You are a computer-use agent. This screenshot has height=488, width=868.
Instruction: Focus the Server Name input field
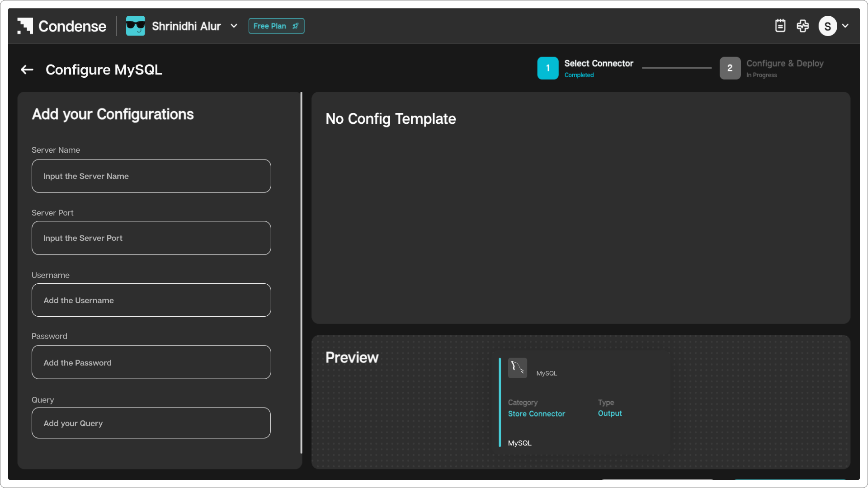coord(151,176)
